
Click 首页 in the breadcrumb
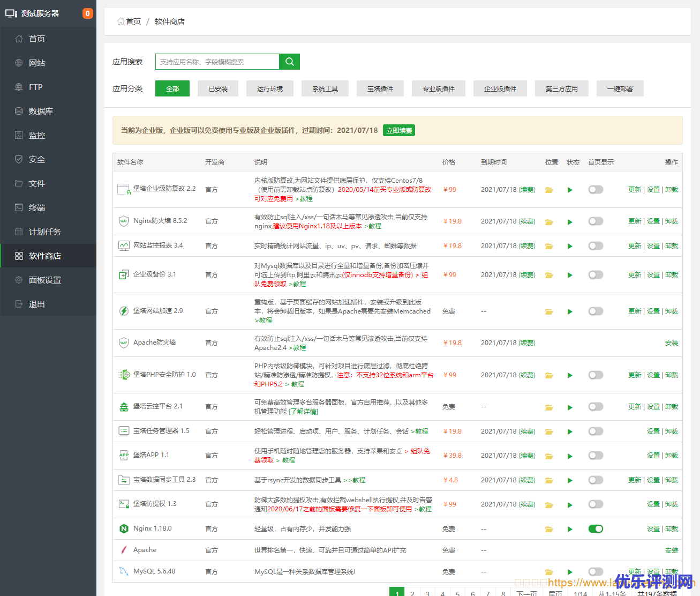click(133, 21)
